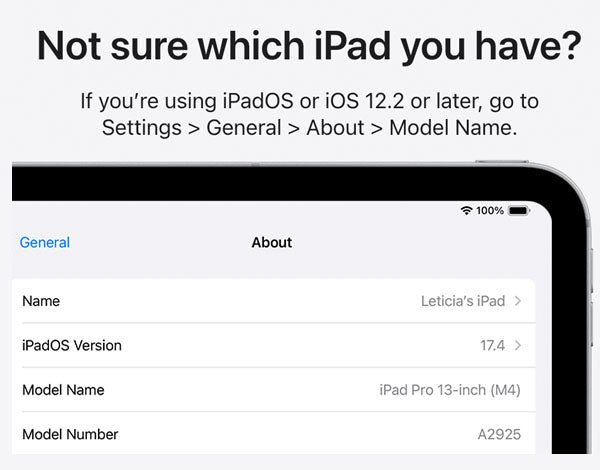Click the battery icon in status bar

click(x=518, y=211)
